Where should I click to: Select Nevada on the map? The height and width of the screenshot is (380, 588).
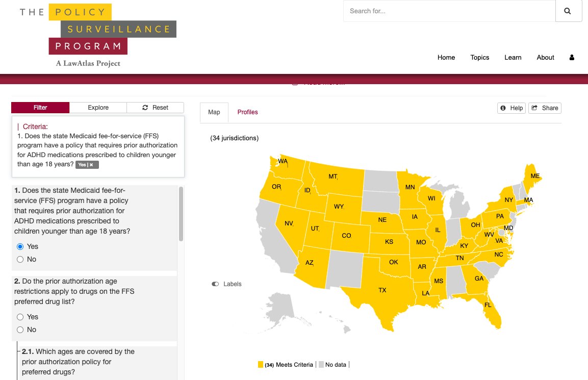[293, 229]
